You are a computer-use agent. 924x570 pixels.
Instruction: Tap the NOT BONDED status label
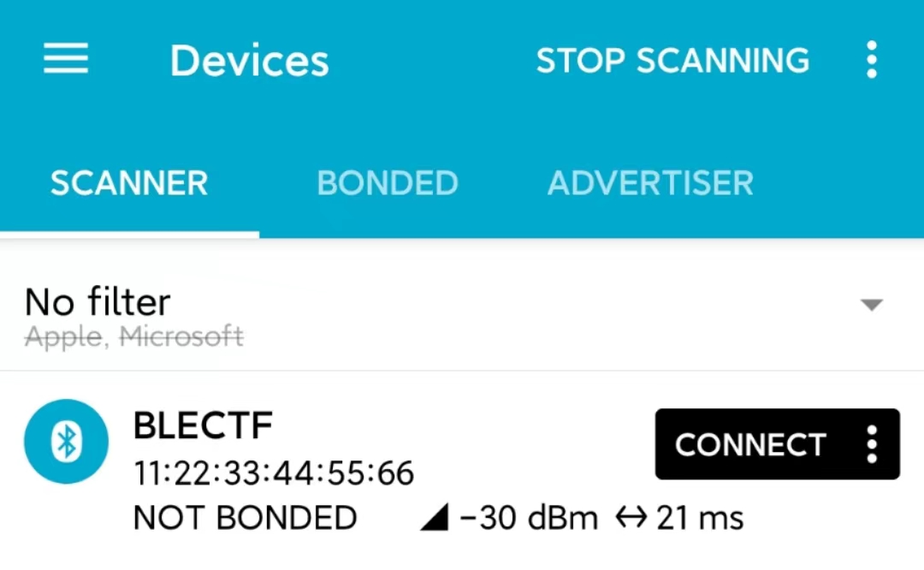coord(246,518)
